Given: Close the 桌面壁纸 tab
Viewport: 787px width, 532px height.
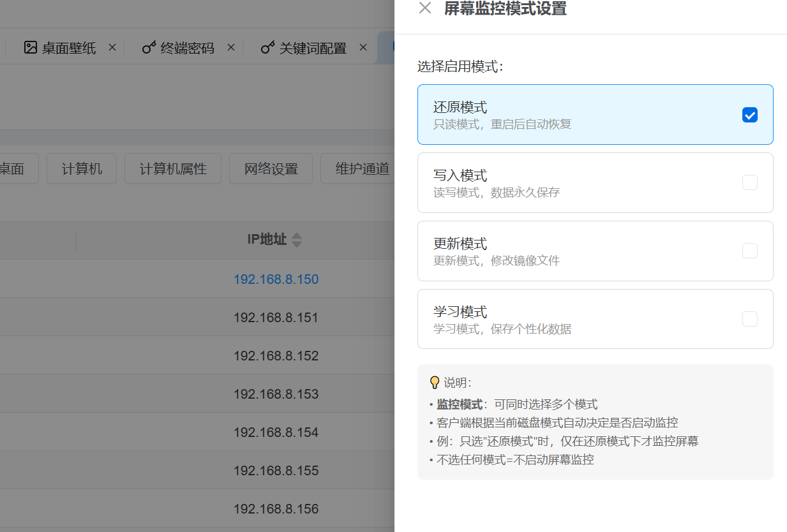Looking at the screenshot, I should (x=112, y=47).
